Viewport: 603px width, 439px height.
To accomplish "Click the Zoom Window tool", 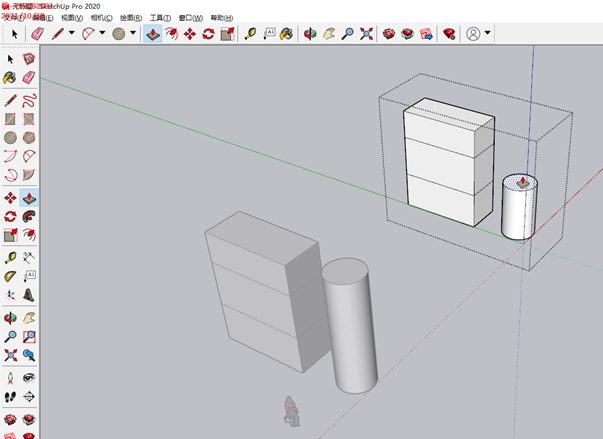I will tap(29, 335).
